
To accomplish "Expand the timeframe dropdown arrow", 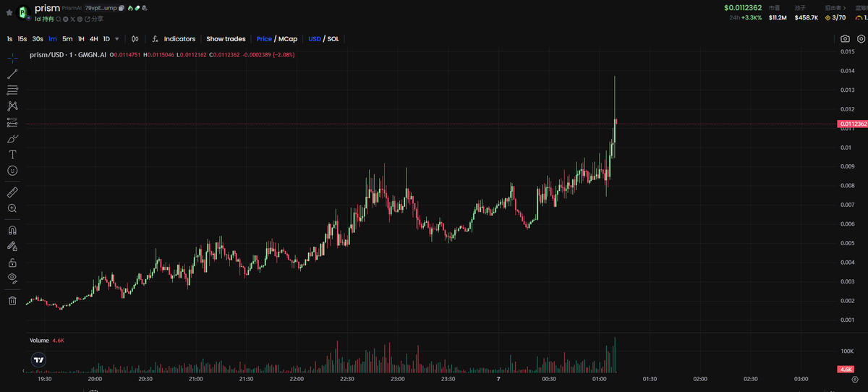I will [x=117, y=39].
